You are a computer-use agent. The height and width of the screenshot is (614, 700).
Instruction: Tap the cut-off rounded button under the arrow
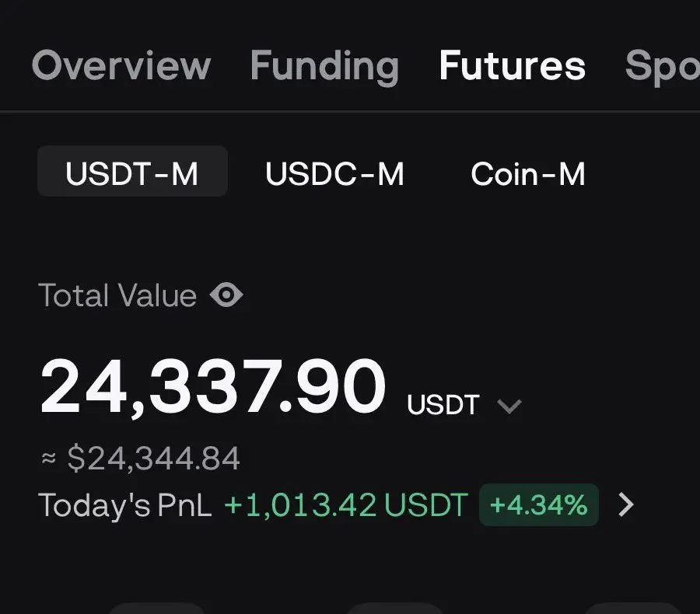coord(633,609)
